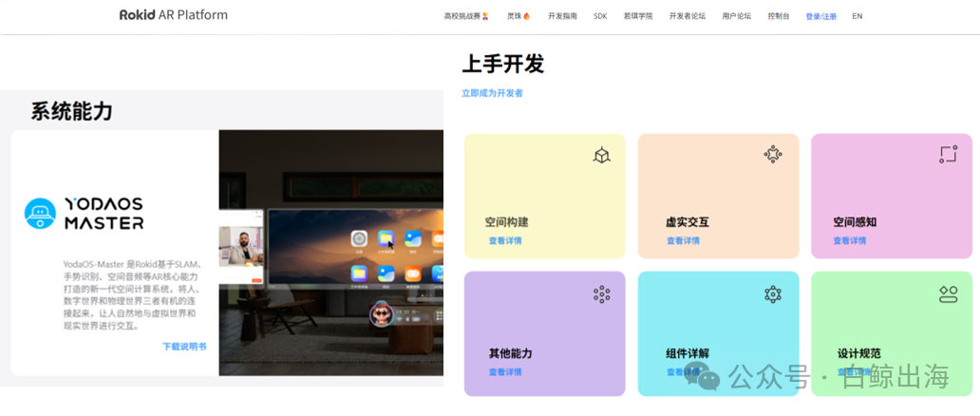
Task: Open 用户论坛 menu item
Action: (736, 16)
